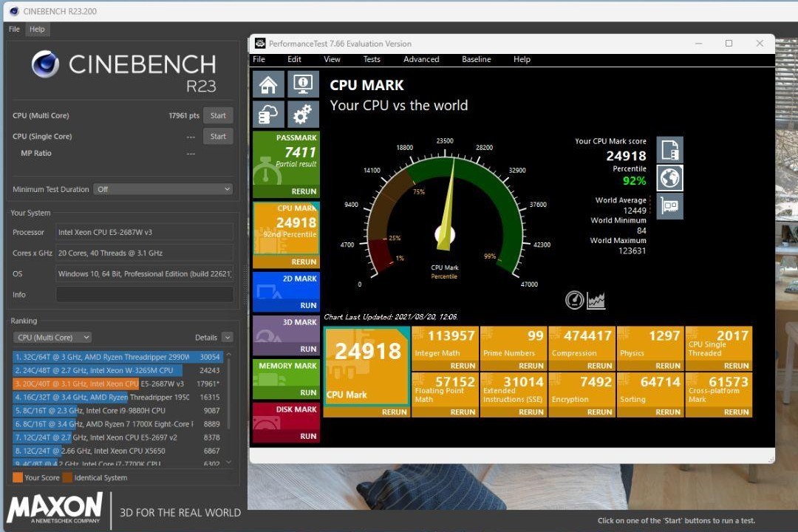Open the PerformanceTest File menu
The width and height of the screenshot is (798, 532).
259,59
